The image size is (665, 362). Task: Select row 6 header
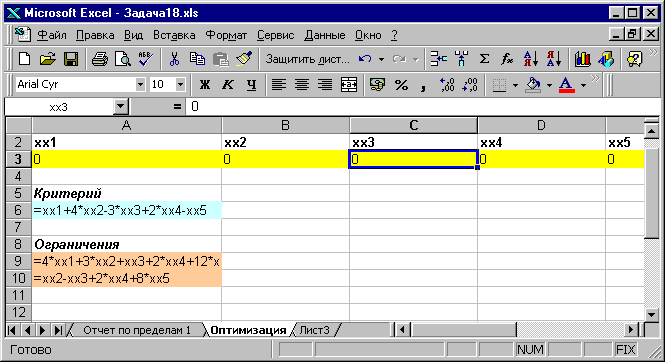(18, 210)
